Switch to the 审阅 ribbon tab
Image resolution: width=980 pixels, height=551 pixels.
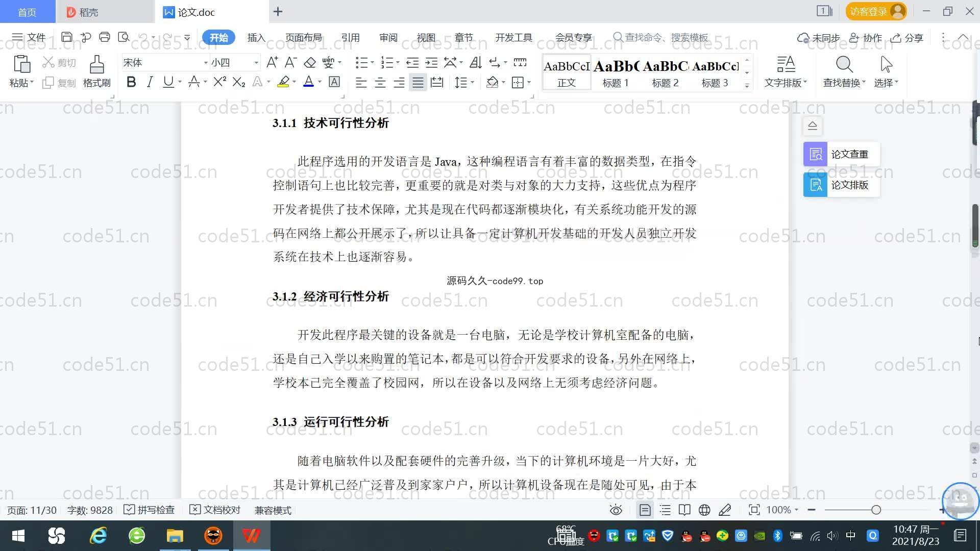(388, 37)
